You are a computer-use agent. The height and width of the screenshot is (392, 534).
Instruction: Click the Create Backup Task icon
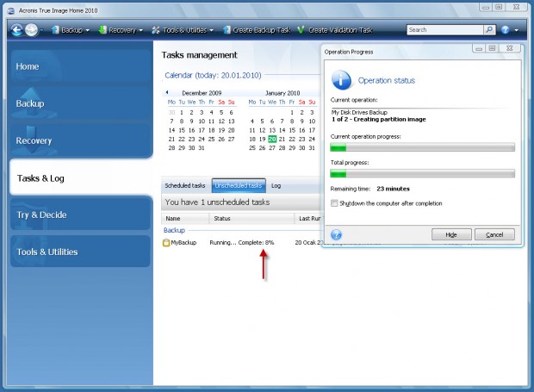(x=227, y=30)
